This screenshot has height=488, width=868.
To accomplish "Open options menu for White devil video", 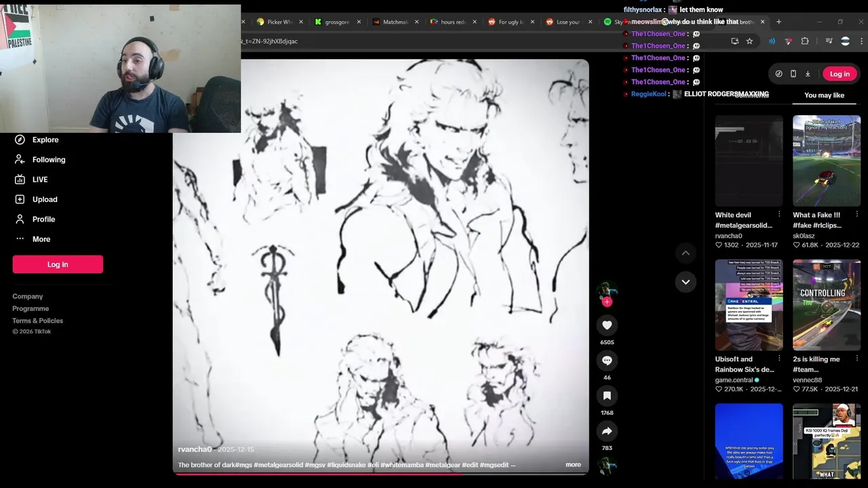I will click(779, 214).
